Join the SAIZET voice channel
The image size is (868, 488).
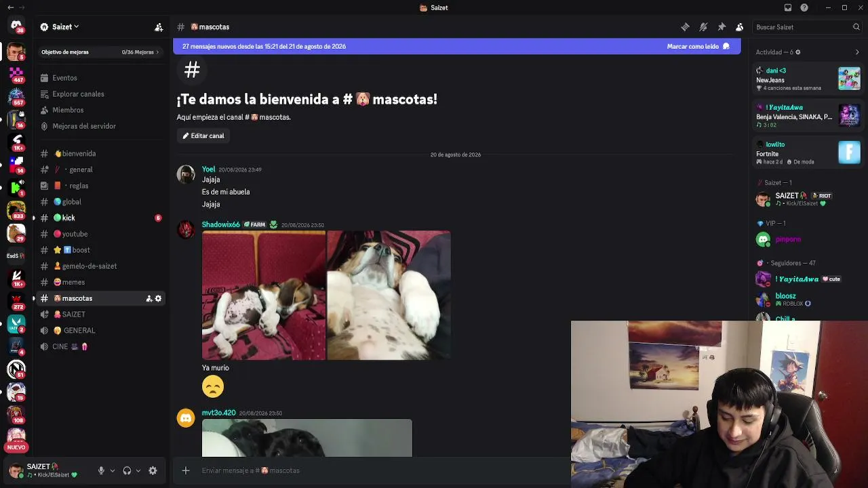(100, 314)
